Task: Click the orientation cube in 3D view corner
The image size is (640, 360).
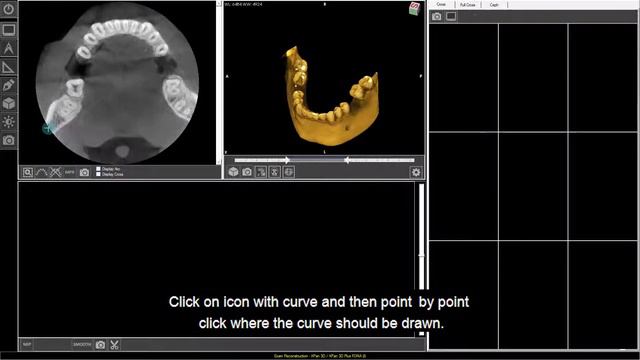Action: (414, 9)
